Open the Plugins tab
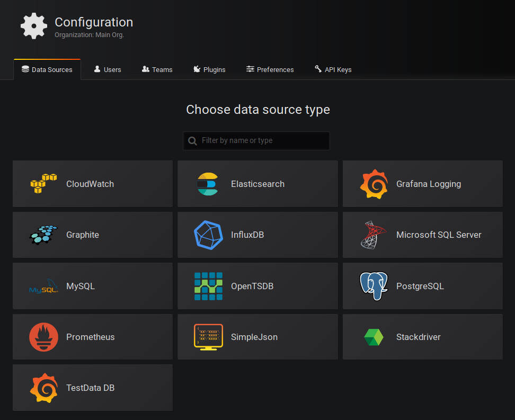The height and width of the screenshot is (420, 515). [209, 69]
